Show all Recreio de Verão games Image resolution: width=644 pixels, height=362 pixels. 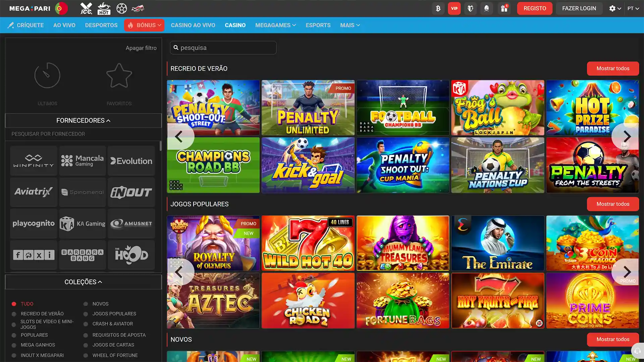(613, 68)
